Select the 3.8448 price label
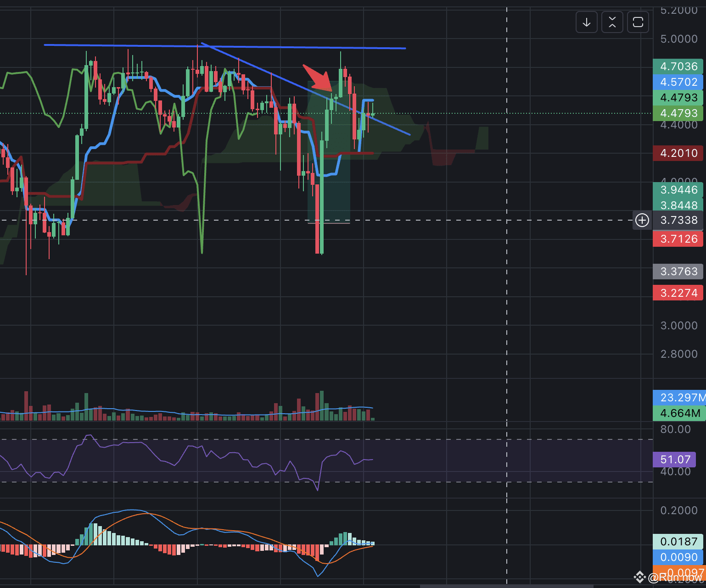706x588 pixels. [x=678, y=205]
